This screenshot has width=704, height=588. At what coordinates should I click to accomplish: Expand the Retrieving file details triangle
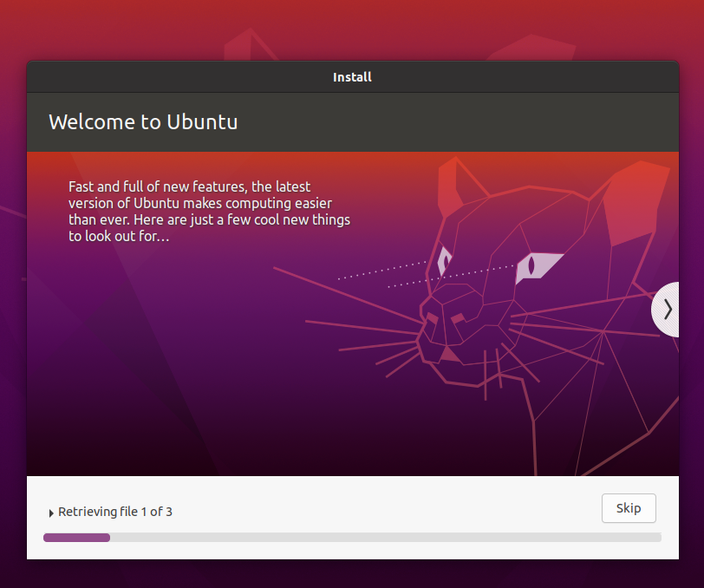(x=51, y=513)
